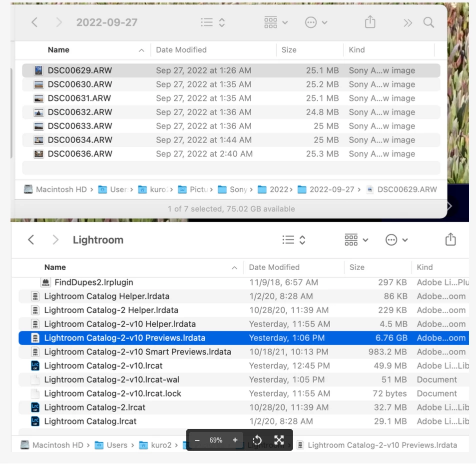
Task: Toggle Name sort direction arrow in Lightroom window
Action: (234, 268)
